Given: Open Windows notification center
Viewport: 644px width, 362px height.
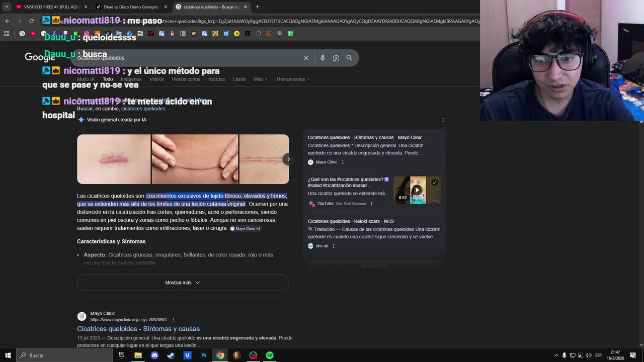Looking at the screenshot, I should 633,355.
